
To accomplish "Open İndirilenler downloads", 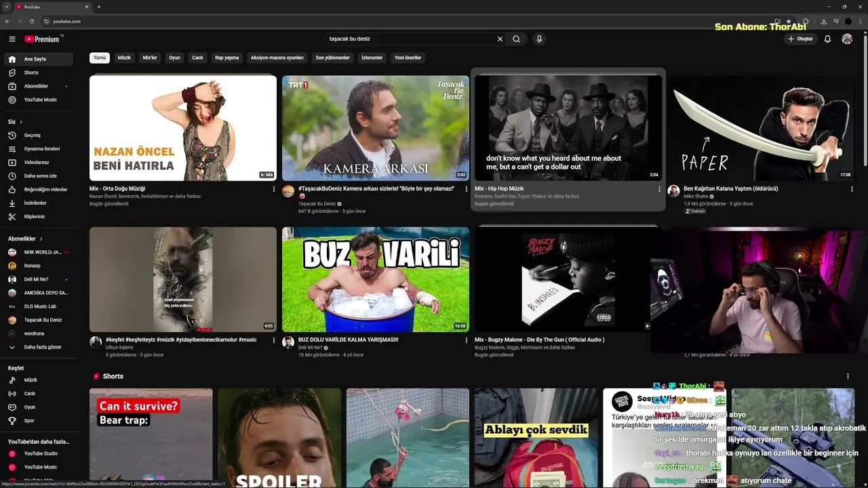I will (40, 203).
